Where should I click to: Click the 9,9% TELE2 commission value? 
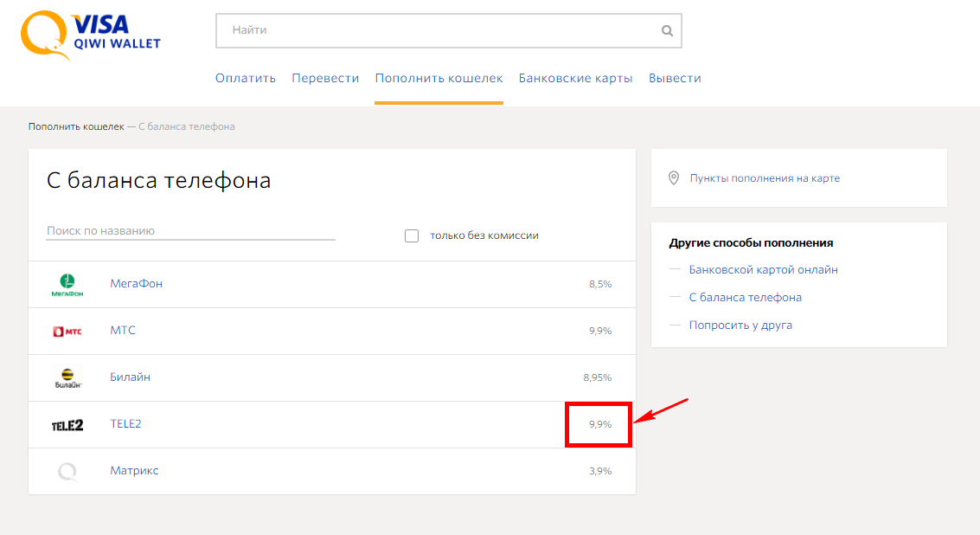point(600,424)
